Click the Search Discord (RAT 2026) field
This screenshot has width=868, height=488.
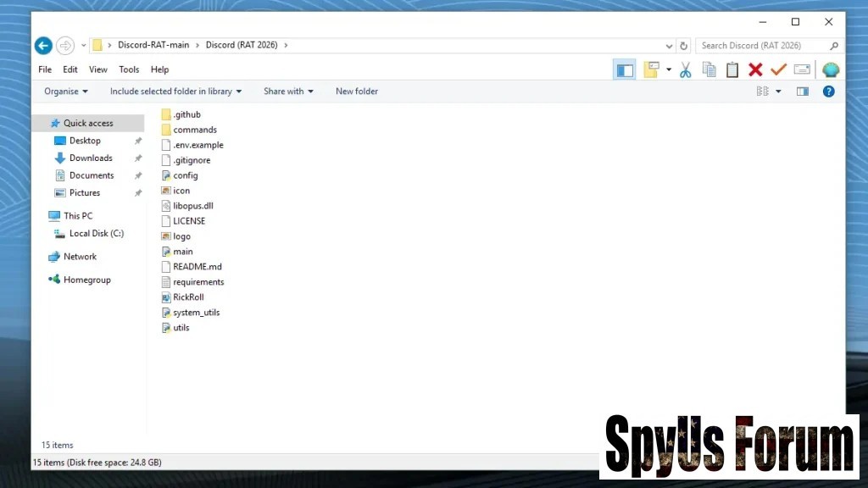click(x=761, y=46)
